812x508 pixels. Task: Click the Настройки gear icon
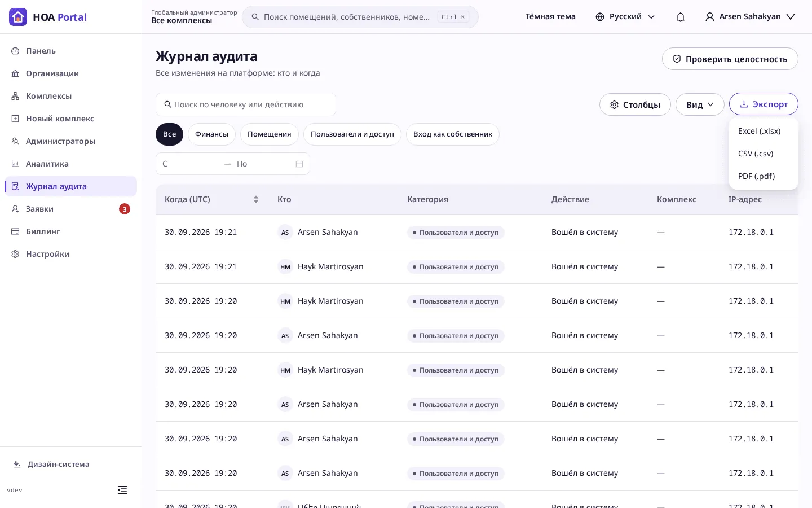click(15, 254)
